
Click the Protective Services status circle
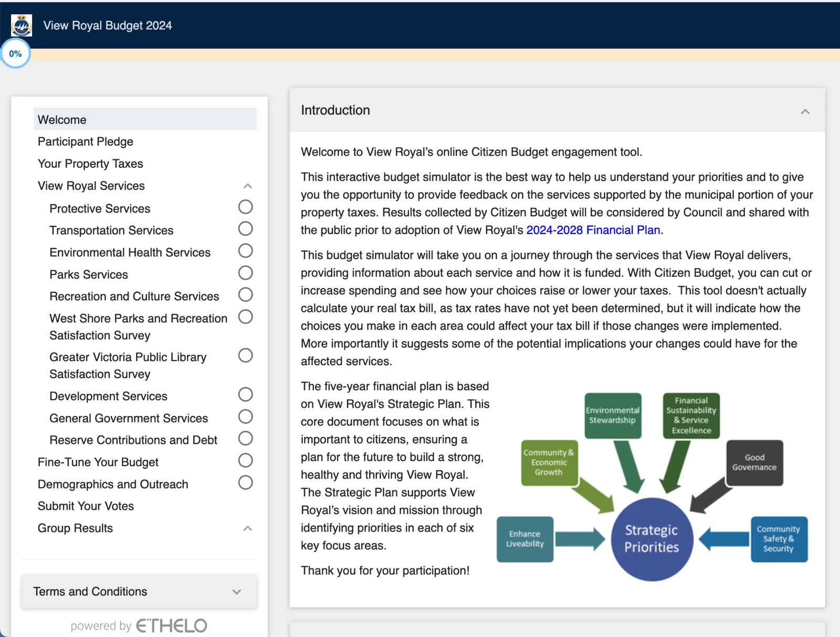(245, 207)
